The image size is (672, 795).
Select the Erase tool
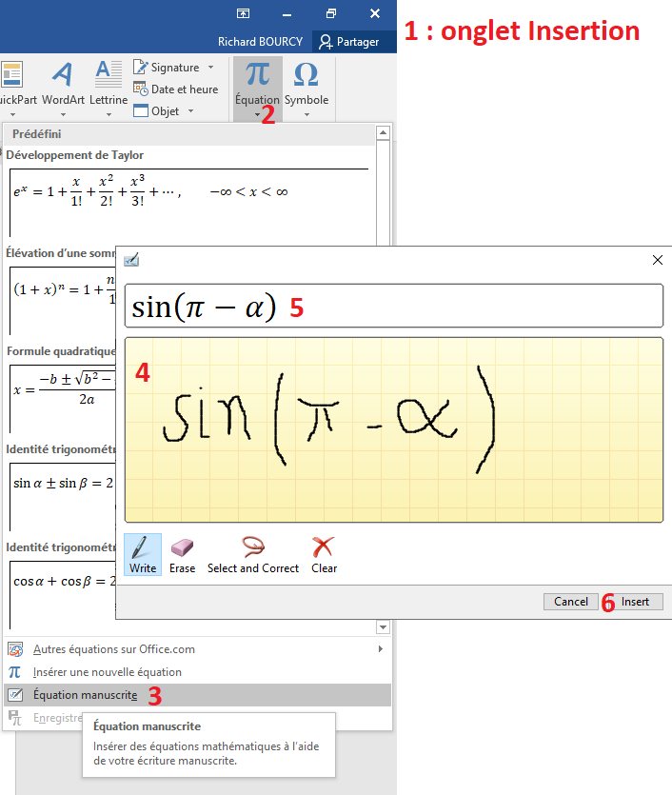point(183,555)
